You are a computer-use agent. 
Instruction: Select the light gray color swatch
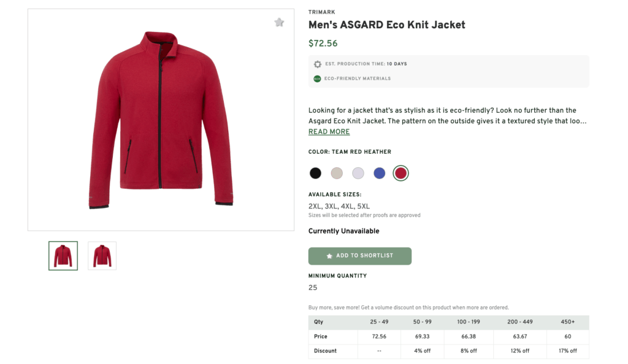click(358, 173)
